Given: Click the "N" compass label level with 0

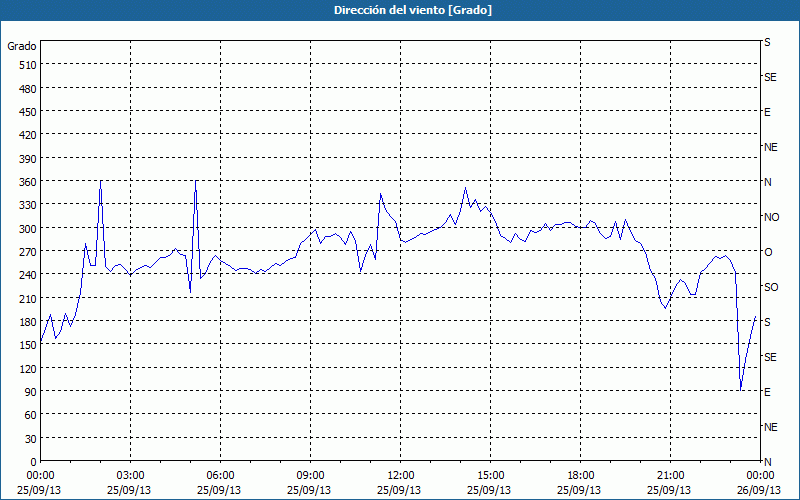Looking at the screenshot, I should (x=767, y=462).
